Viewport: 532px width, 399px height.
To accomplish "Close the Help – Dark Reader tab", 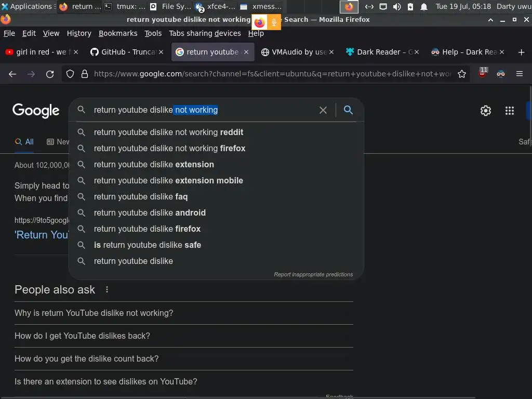I will point(502,52).
